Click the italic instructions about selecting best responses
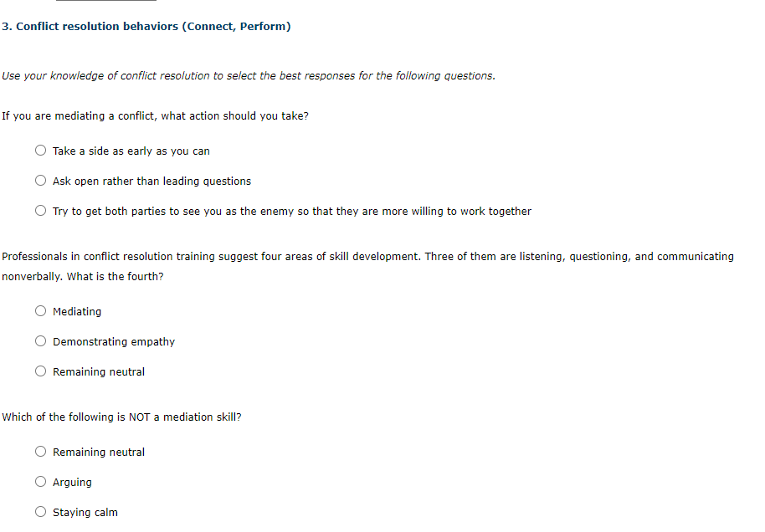The height and width of the screenshot is (532, 765). point(247,75)
